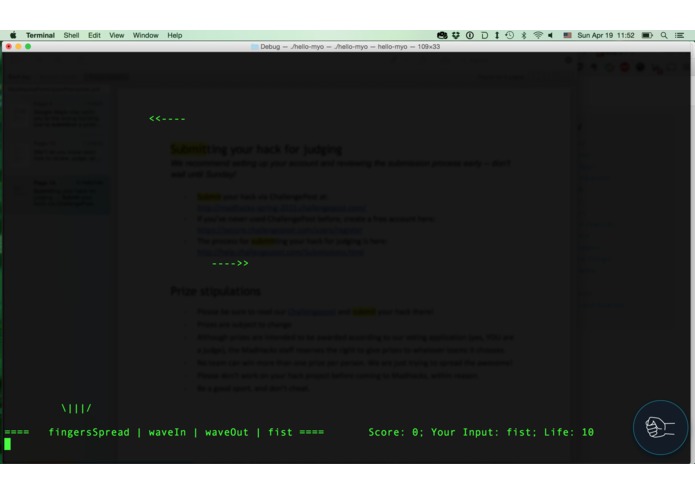
Task: Click the D-shaped menu bar icon
Action: tap(484, 35)
